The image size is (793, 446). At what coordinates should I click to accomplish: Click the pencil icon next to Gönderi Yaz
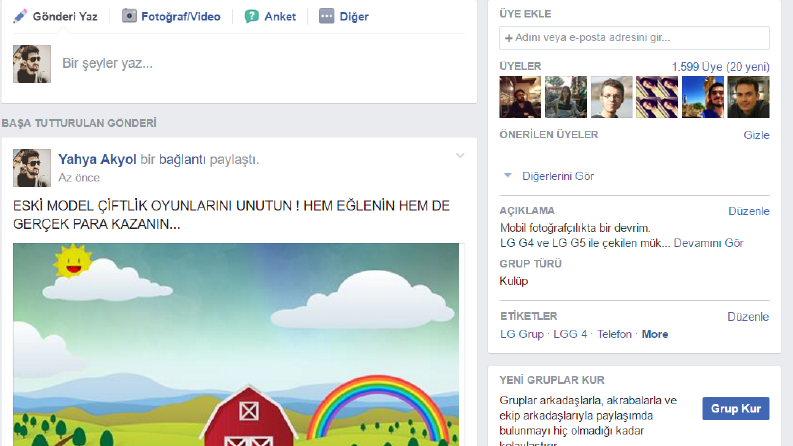[20, 16]
